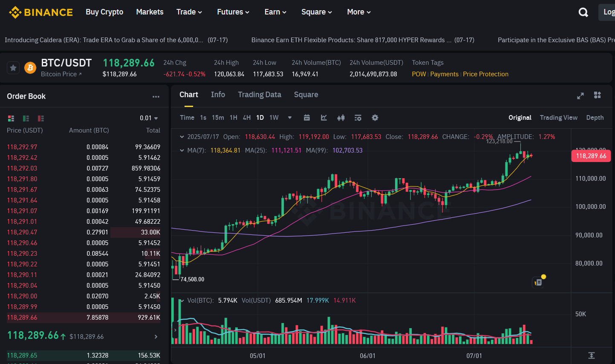Screen dimensions: 615x364
Task: Go to Buy Crypto page
Action: click(104, 12)
